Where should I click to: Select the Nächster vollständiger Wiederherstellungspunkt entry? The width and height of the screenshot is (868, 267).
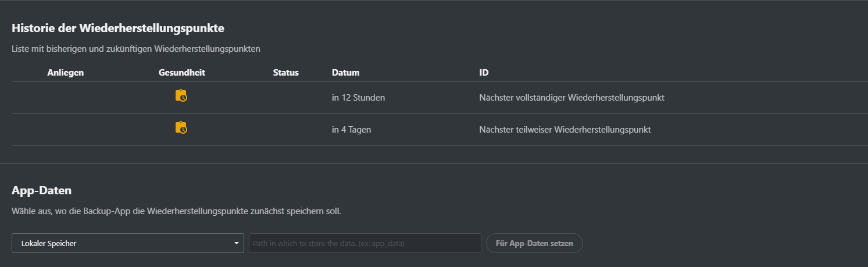tap(571, 98)
